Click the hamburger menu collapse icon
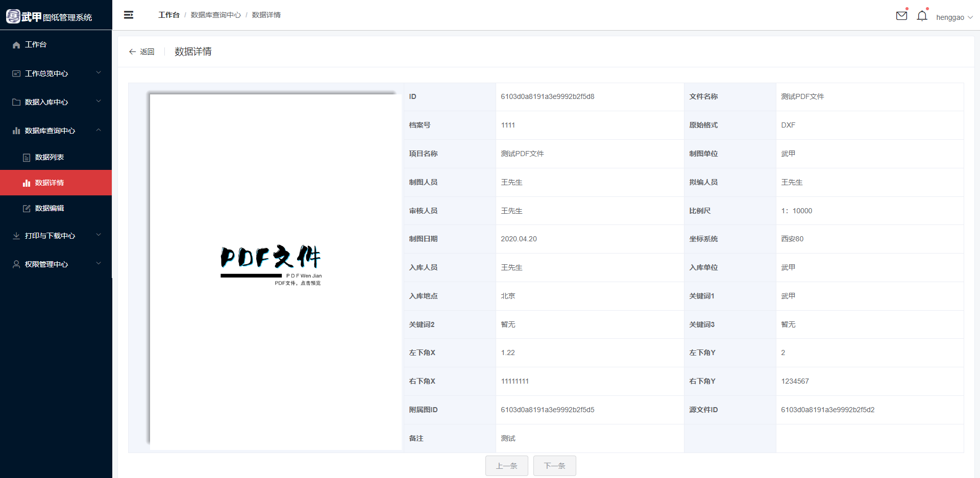Viewport: 980px width, 478px height. pos(129,15)
